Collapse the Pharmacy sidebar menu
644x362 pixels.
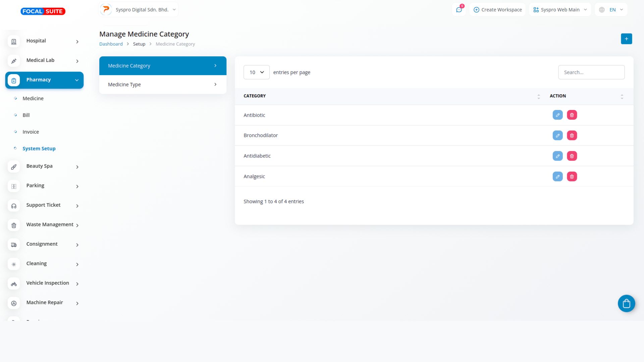coord(77,80)
